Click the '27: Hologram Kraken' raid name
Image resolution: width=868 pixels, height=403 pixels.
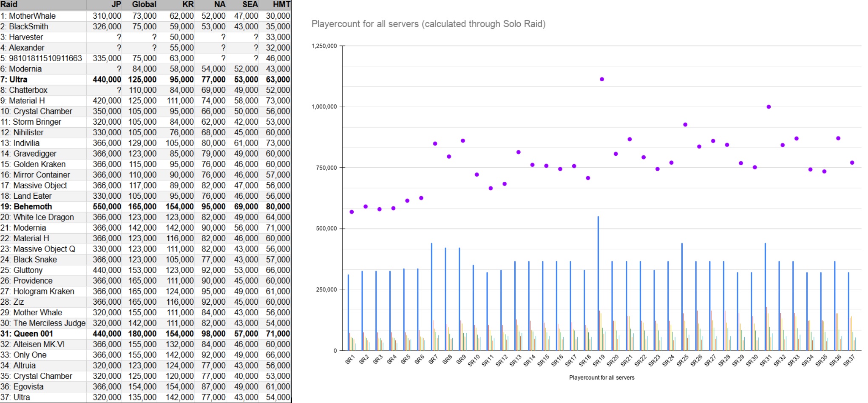[x=37, y=292]
